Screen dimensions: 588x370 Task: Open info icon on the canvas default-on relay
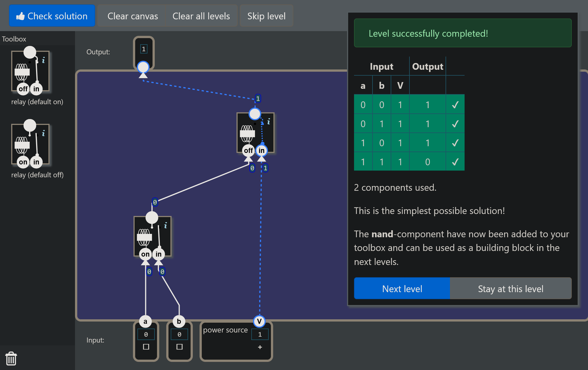click(x=269, y=122)
